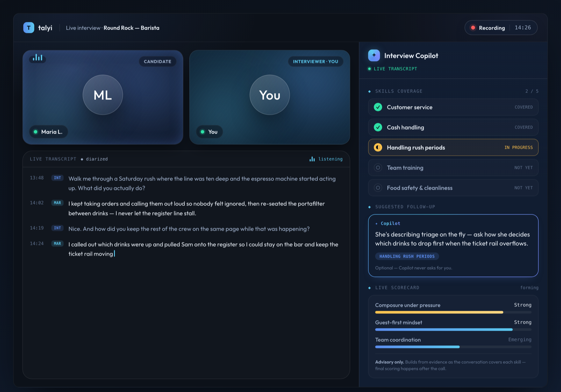The width and height of the screenshot is (561, 392).
Task: Click the diamond bullet beside SKILLS COVERAGE
Action: [370, 92]
